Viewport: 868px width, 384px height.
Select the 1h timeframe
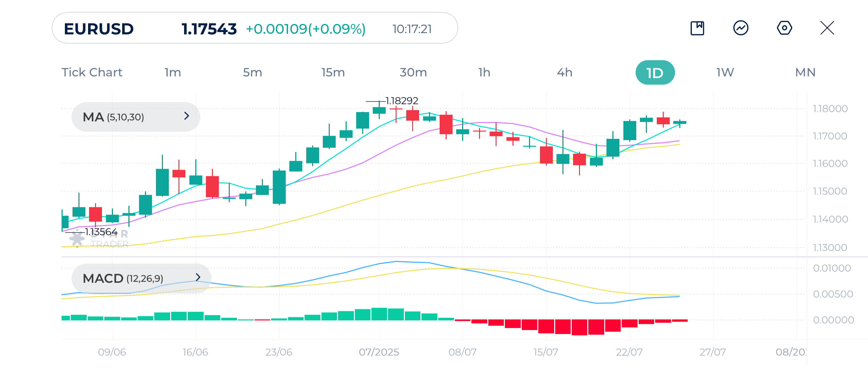484,72
